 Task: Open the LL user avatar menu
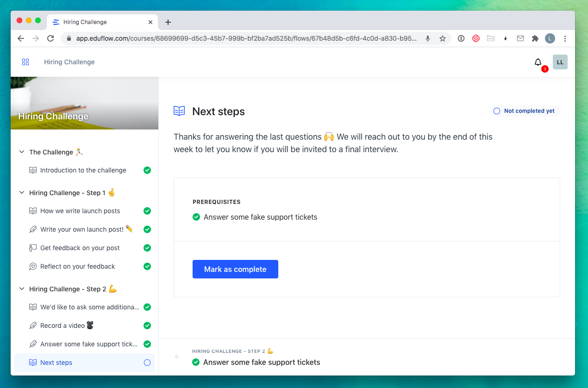[x=560, y=62]
